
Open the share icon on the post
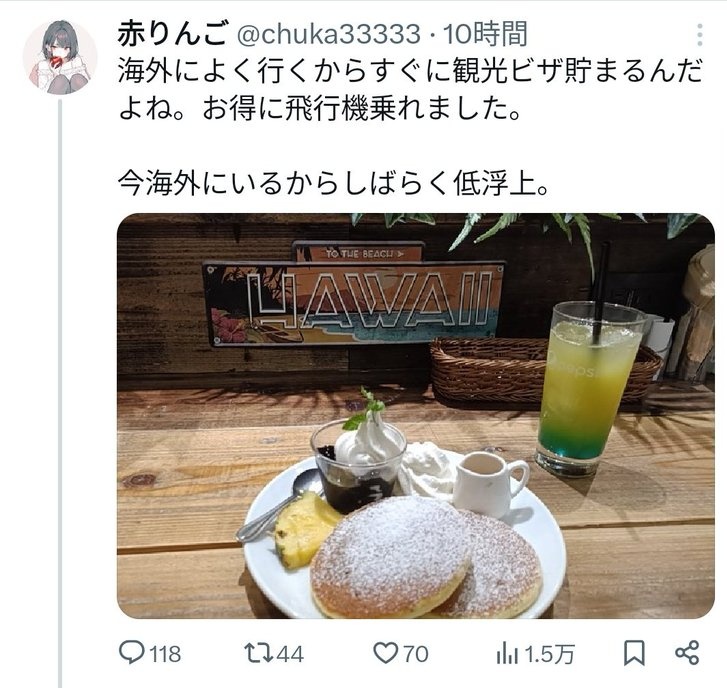(x=687, y=653)
